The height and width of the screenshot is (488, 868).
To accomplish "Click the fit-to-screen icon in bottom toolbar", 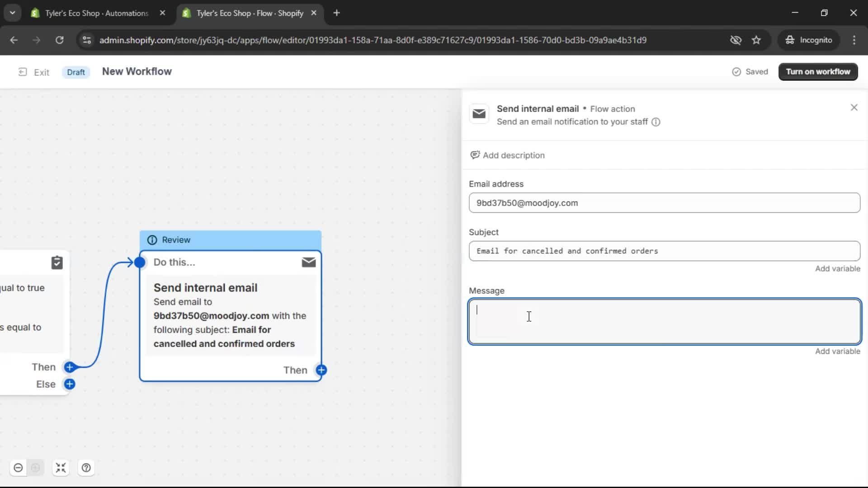I will (x=61, y=468).
